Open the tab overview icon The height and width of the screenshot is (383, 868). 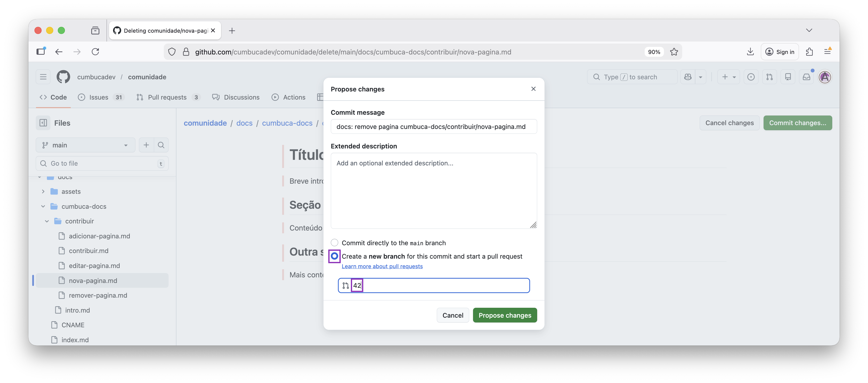pos(95,31)
